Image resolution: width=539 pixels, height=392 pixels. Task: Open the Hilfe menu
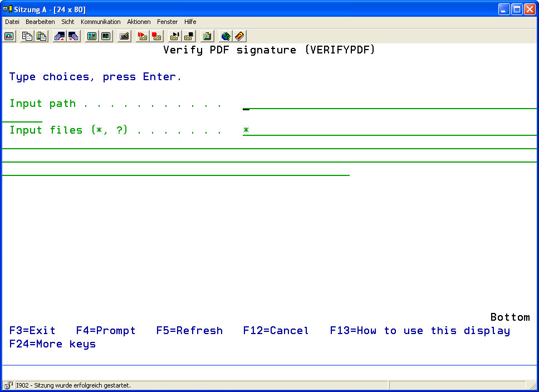pos(190,22)
